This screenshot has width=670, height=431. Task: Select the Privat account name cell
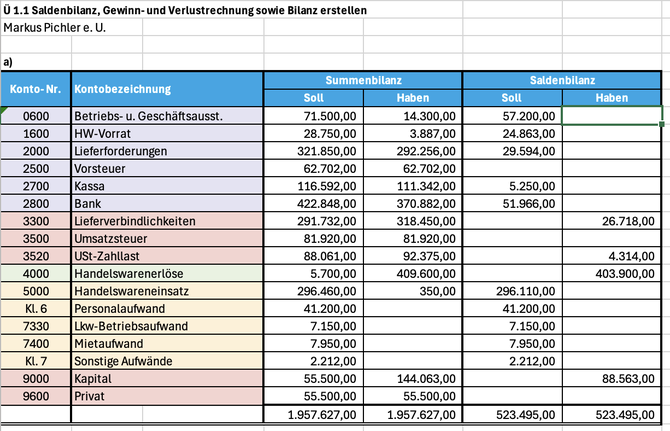tap(166, 395)
